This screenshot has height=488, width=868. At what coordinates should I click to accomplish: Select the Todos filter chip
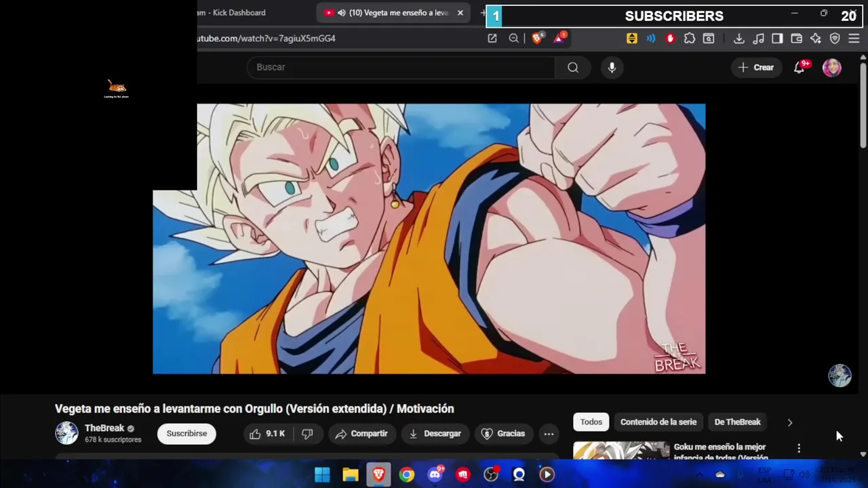(x=591, y=422)
